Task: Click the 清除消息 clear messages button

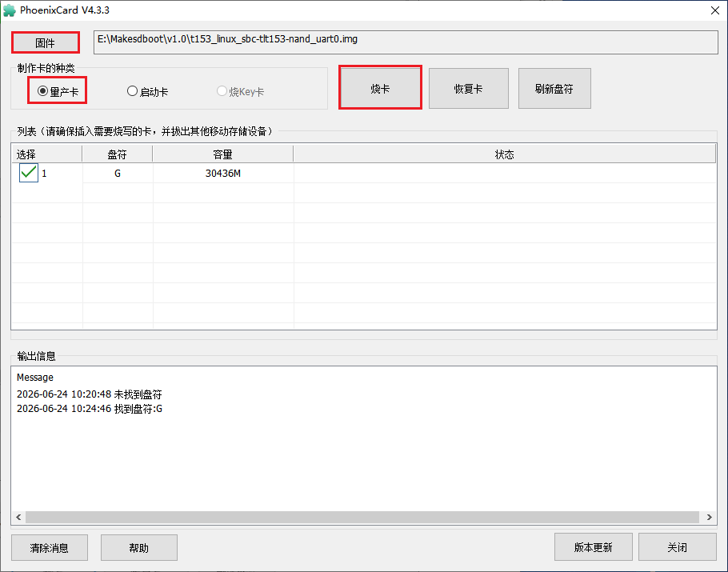Action: (x=50, y=547)
